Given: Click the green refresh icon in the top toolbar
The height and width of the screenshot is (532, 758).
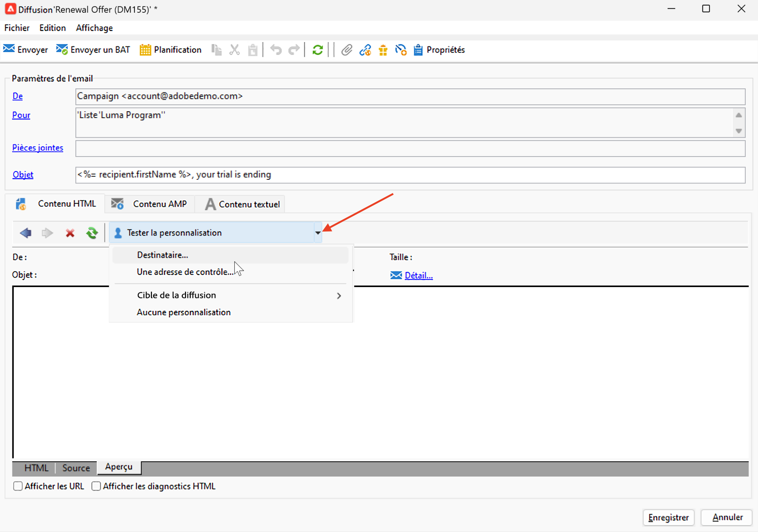Looking at the screenshot, I should pyautogui.click(x=317, y=50).
